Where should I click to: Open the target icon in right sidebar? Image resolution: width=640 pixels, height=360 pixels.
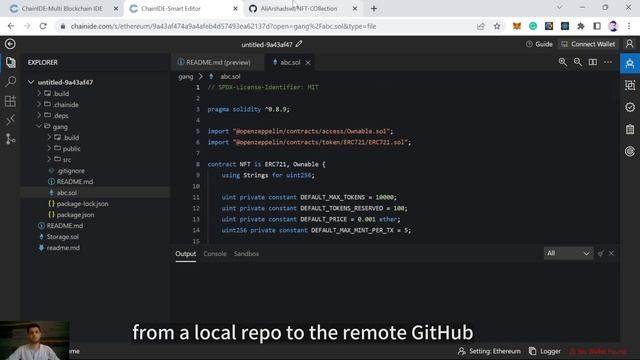tap(630, 151)
